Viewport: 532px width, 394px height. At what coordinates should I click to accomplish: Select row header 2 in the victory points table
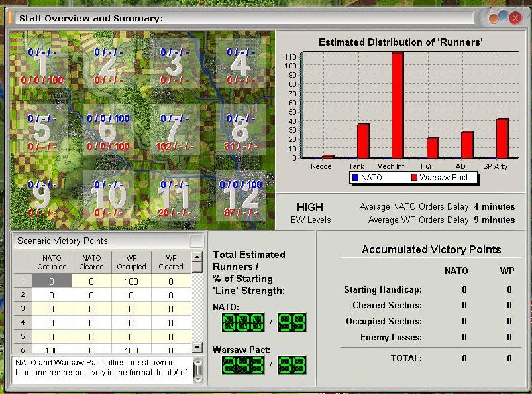click(23, 295)
